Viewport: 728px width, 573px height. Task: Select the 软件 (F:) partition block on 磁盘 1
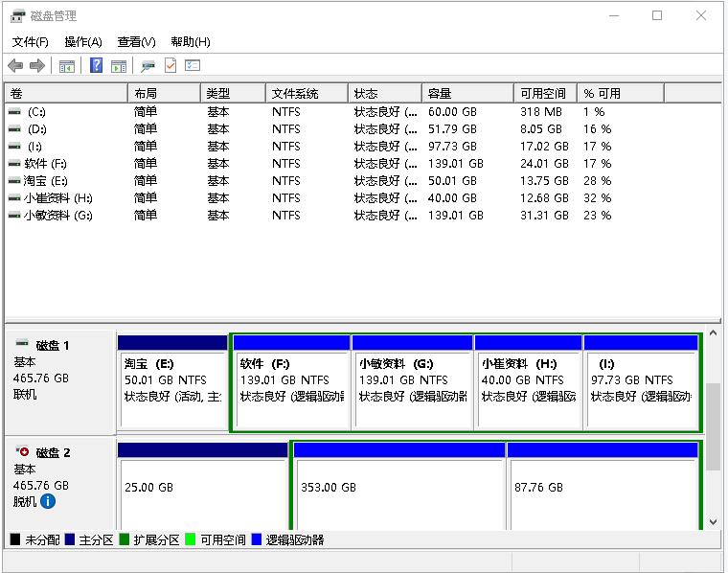point(291,388)
